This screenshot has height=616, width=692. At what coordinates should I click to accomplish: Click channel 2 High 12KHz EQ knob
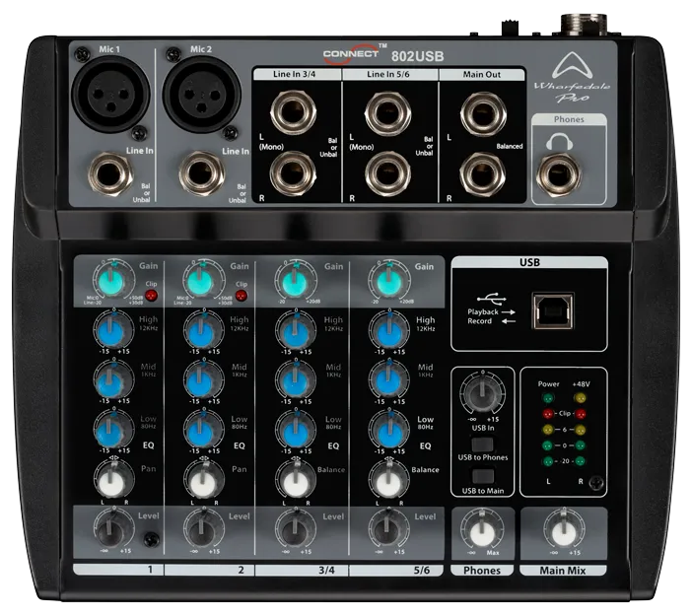(x=202, y=328)
